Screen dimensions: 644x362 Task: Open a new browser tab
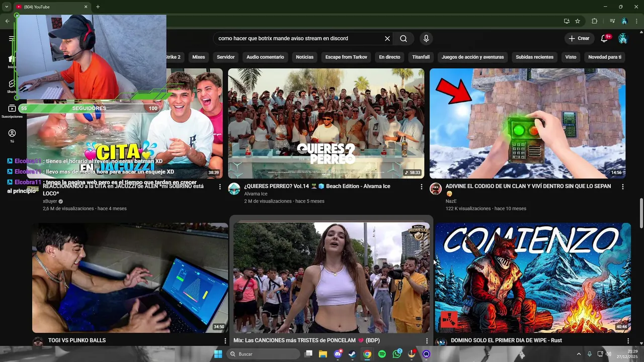point(98,7)
